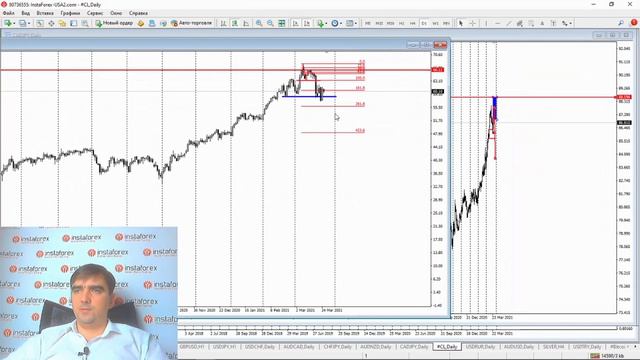Switch chart to Line Chart mode
The image size is (640, 360).
[x=246, y=23]
